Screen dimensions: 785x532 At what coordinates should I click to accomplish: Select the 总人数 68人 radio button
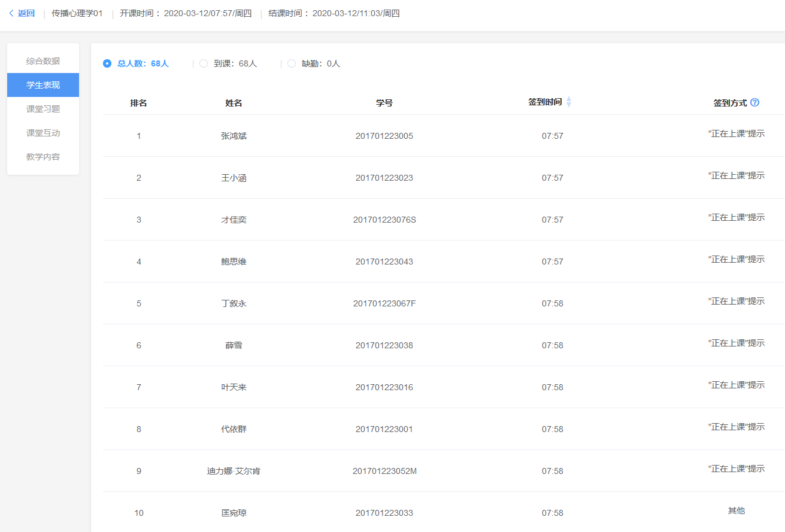pyautogui.click(x=107, y=63)
